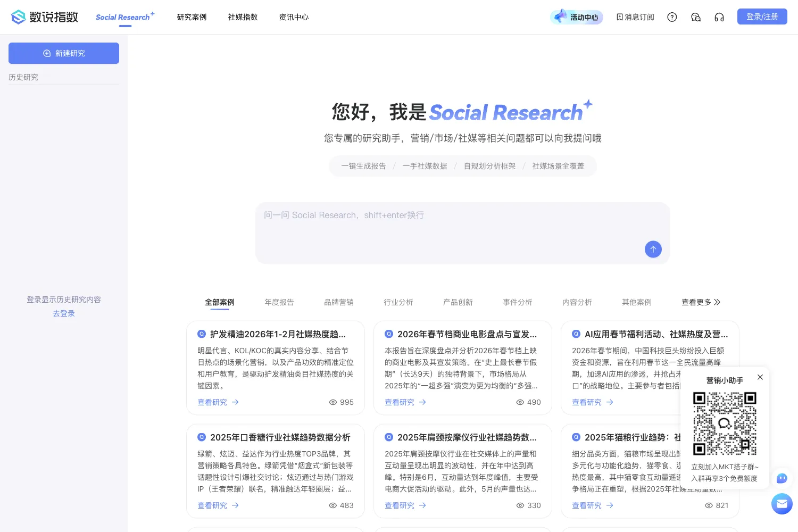Open the Social Research tab
Screen dimensions: 798x532
[125, 17]
